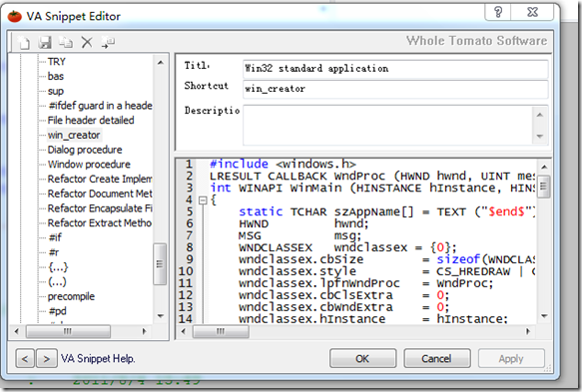Image resolution: width=582 pixels, height=392 pixels.
Task: Click the snippet list scroll down arrow
Action: tap(161, 316)
